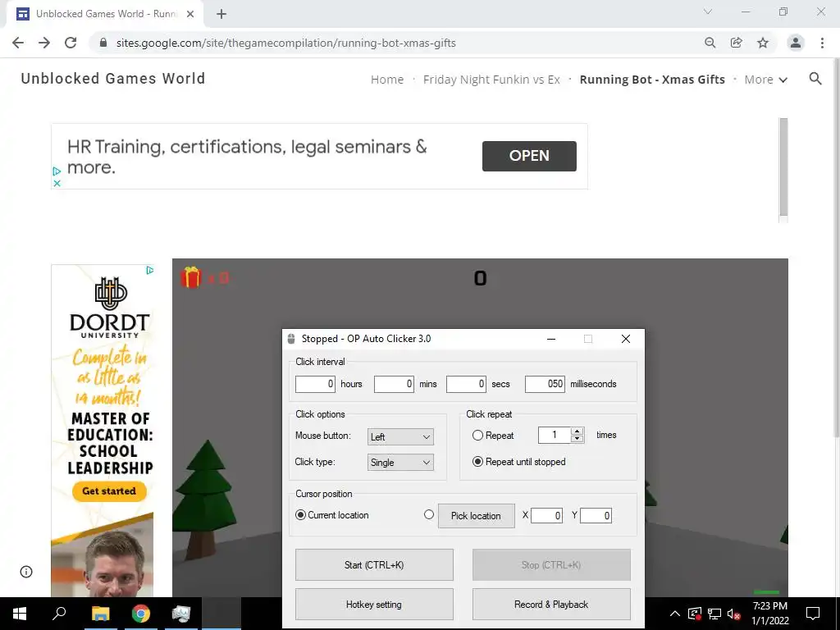This screenshot has height=630, width=840.
Task: Click the game score 0 at top
Action: pyautogui.click(x=480, y=278)
